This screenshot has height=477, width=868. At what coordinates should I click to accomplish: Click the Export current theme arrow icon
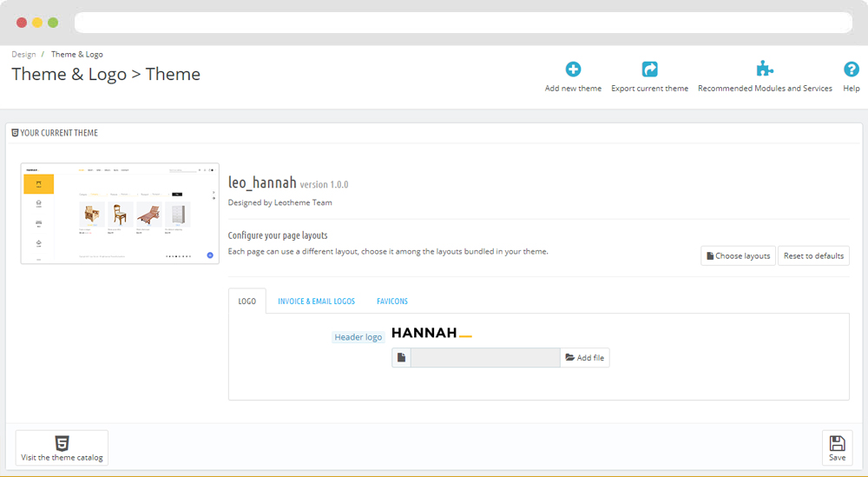(649, 70)
